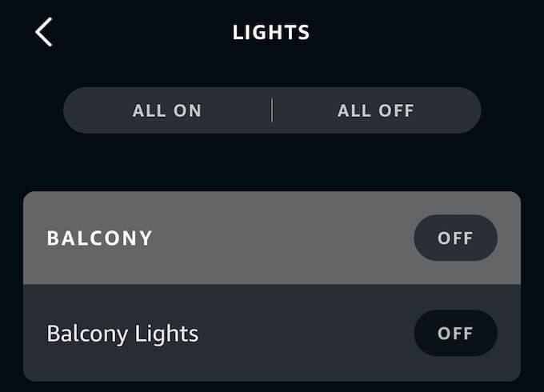
Task: Tap the back chevron beside LIGHTS
Action: point(44,33)
